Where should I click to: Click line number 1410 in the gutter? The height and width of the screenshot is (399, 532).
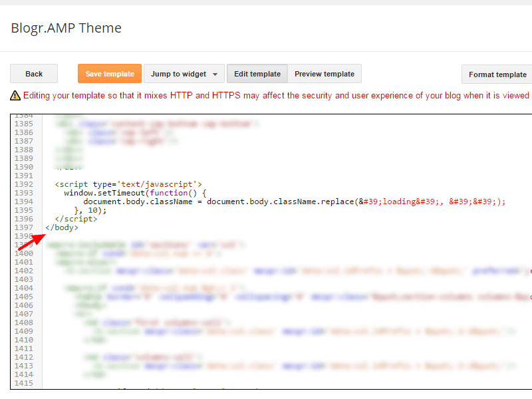point(24,340)
